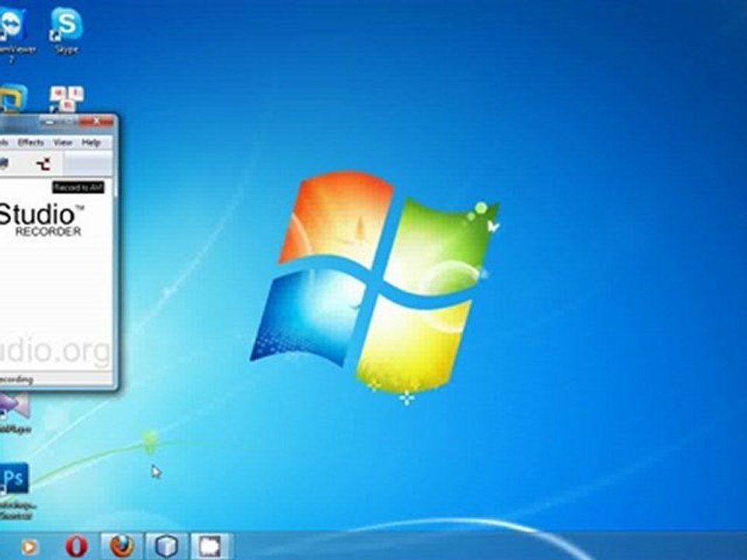Viewport: 747px width, 560px height.
Task: Close the CamStudio Recorder window
Action: 96,121
